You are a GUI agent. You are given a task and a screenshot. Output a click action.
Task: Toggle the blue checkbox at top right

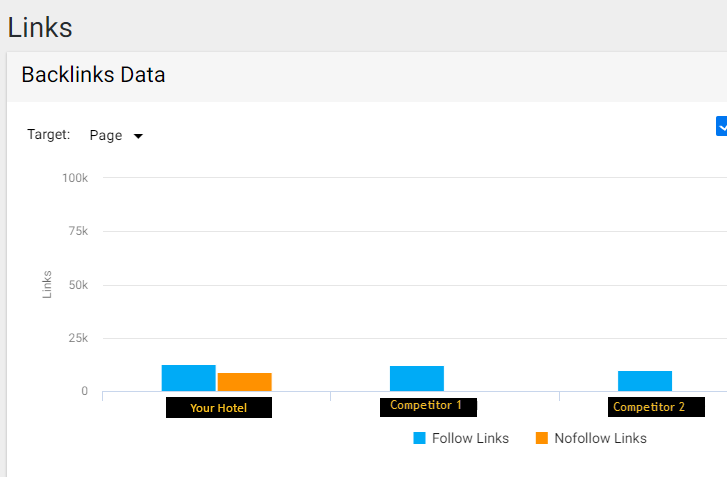[x=721, y=126]
